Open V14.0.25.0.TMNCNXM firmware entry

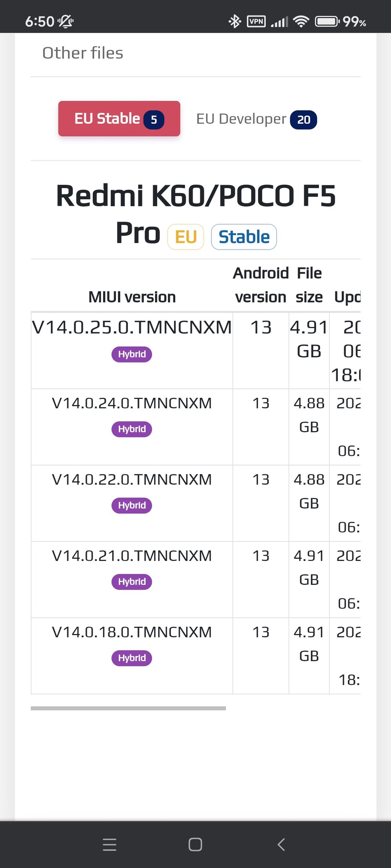[132, 327]
